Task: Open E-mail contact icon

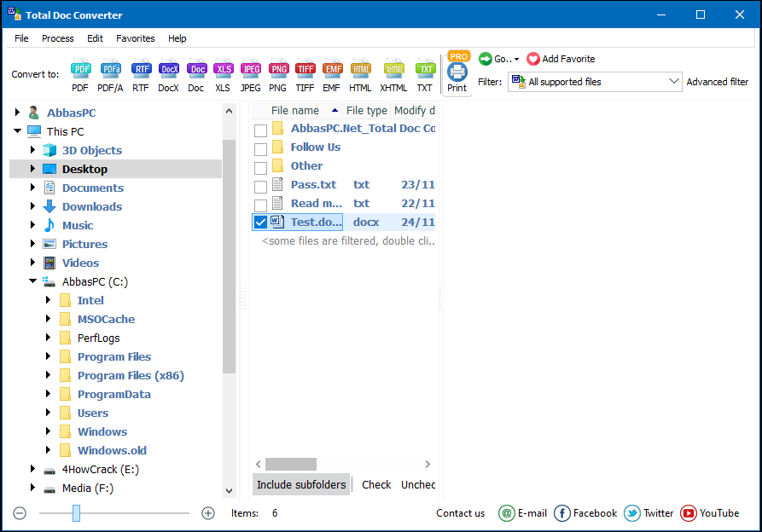Action: click(506, 513)
